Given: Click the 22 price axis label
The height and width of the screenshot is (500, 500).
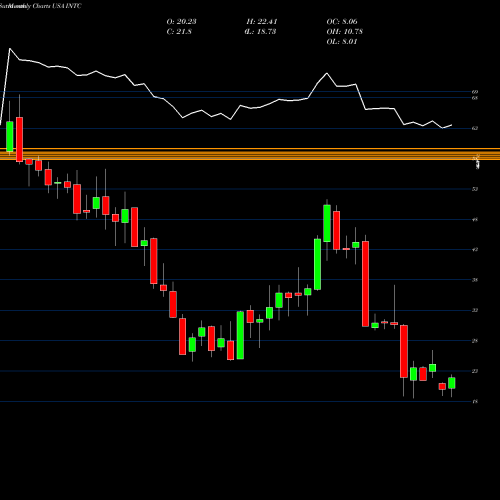Looking at the screenshot, I should pyautogui.click(x=475, y=371).
